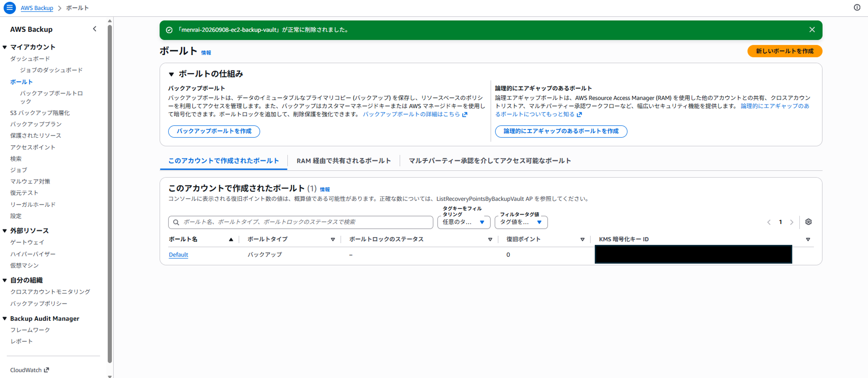The height and width of the screenshot is (378, 868).
Task: Click the vault search input field
Action: click(x=300, y=222)
